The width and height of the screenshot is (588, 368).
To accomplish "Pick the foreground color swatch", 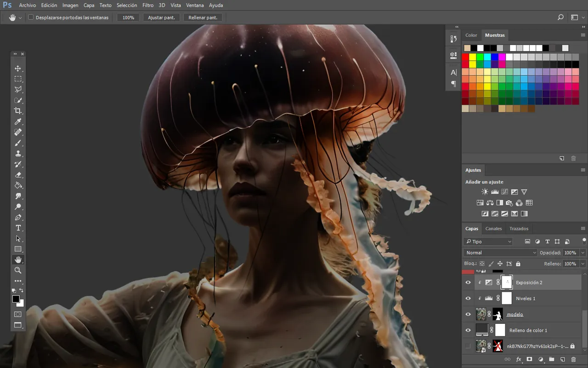I will pos(16,299).
